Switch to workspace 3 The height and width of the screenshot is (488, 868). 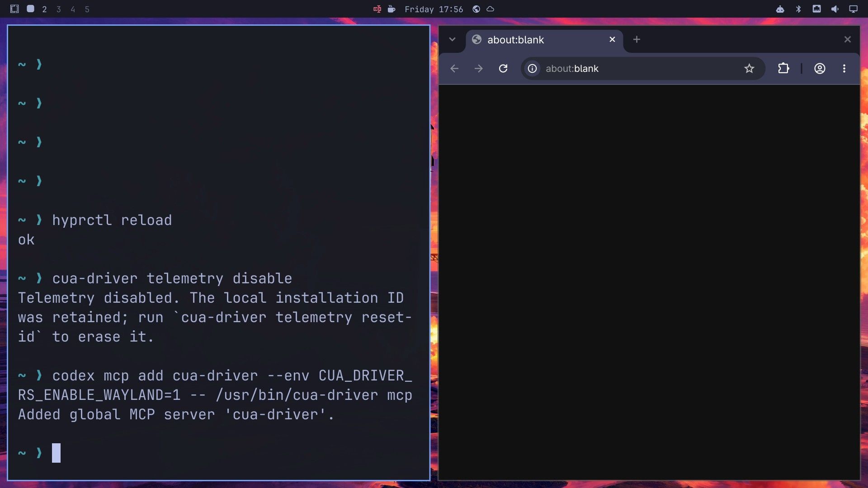[x=58, y=9]
